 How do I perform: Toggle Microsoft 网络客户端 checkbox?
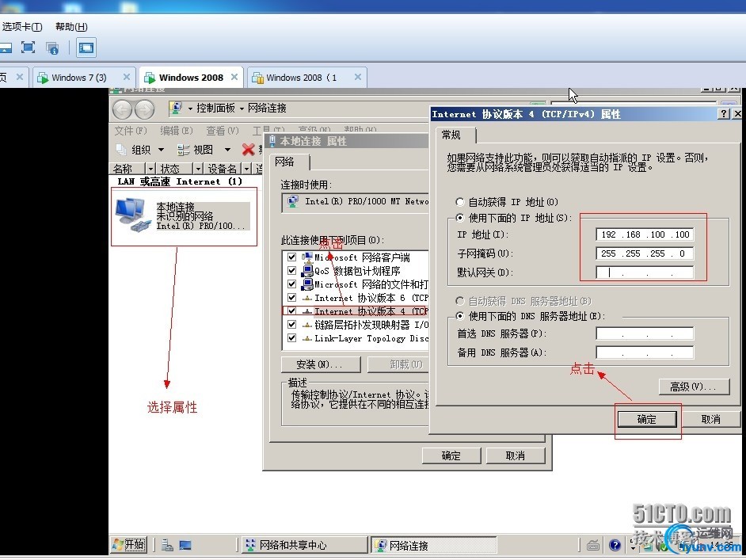coord(291,257)
